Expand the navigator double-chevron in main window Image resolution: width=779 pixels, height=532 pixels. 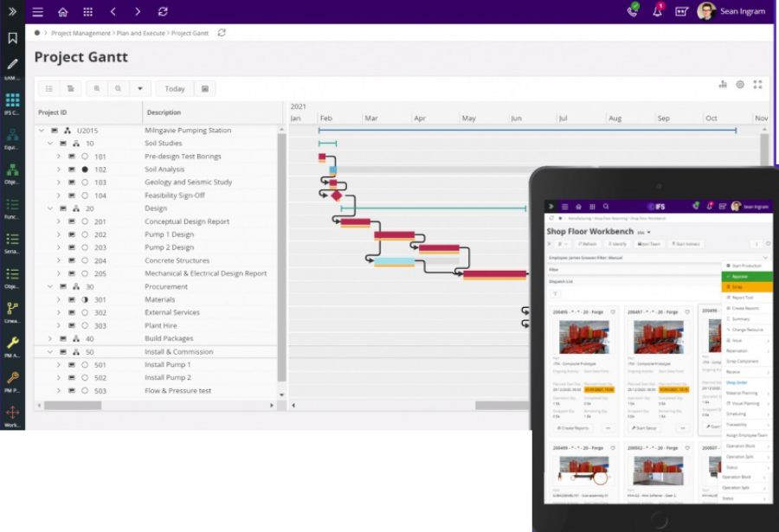12,11
